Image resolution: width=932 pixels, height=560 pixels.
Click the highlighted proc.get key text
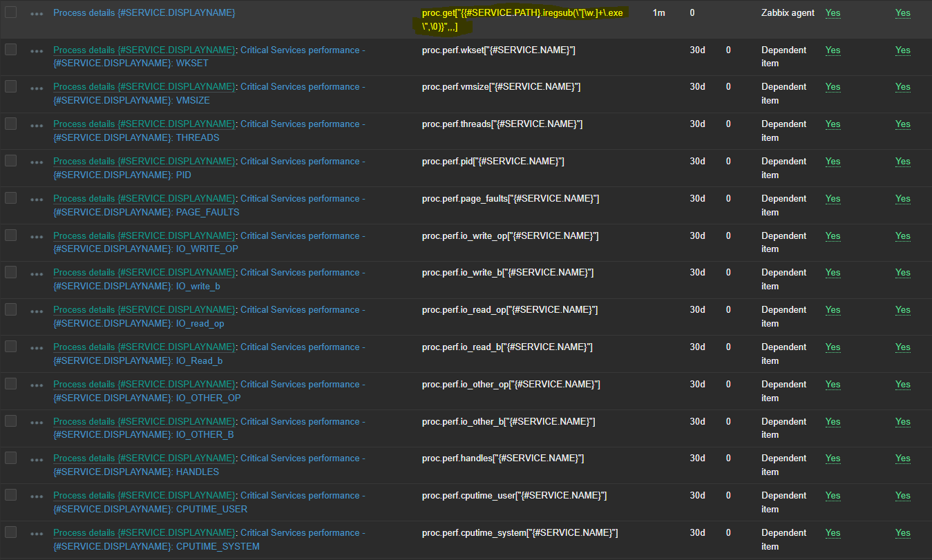522,20
